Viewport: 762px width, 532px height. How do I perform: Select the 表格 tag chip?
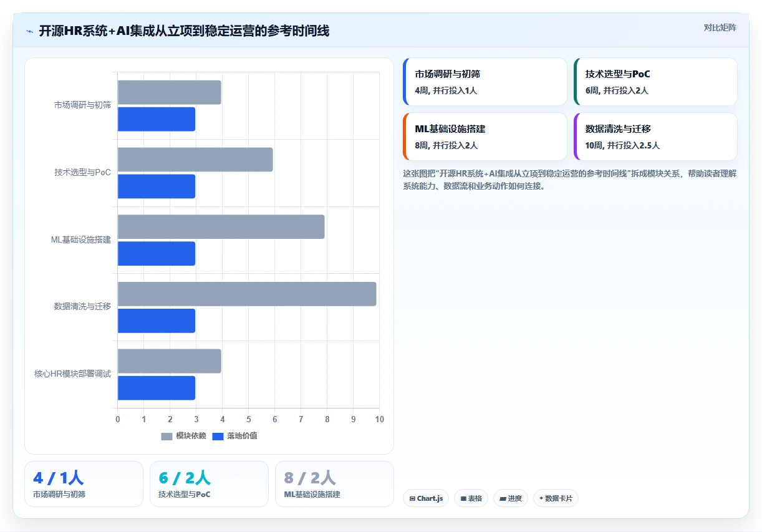[x=471, y=498]
